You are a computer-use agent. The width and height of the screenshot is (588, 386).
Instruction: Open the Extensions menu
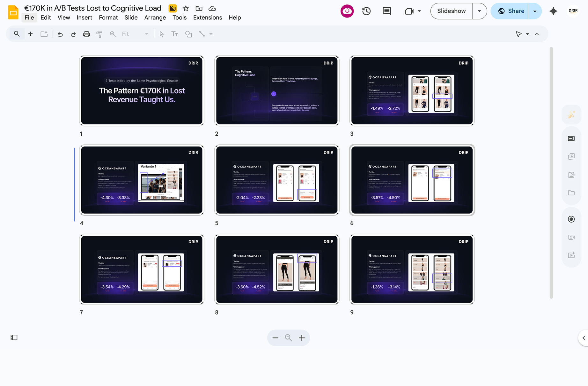[208, 18]
